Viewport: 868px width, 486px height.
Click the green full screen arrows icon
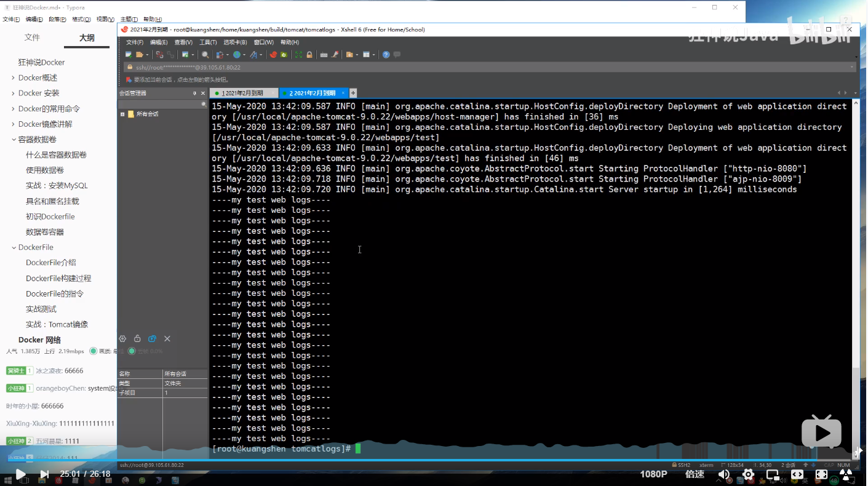coord(298,55)
